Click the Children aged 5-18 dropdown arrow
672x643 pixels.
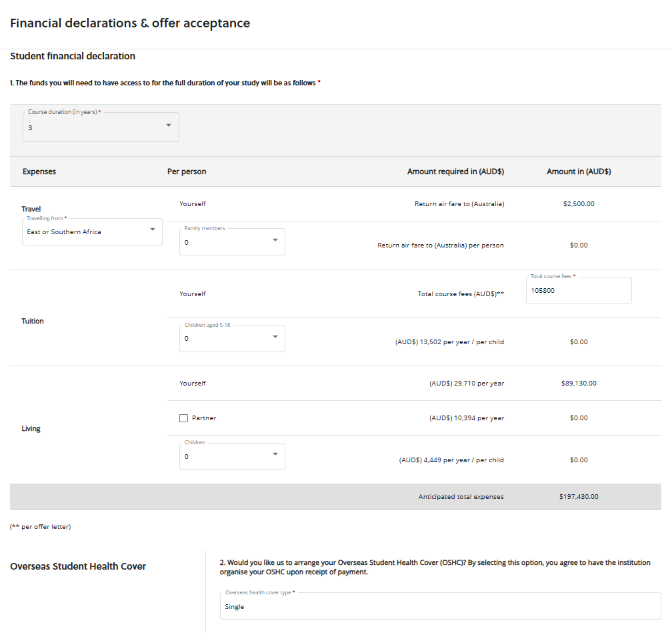275,337
